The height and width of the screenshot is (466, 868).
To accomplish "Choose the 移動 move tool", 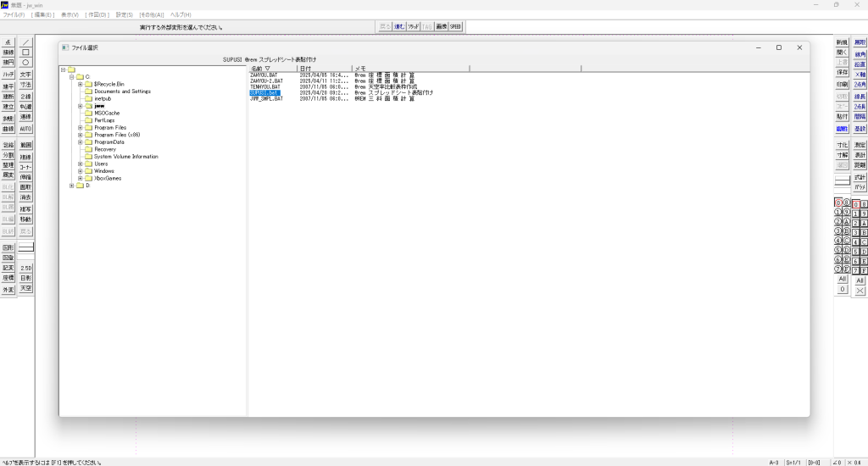I will 25,219.
